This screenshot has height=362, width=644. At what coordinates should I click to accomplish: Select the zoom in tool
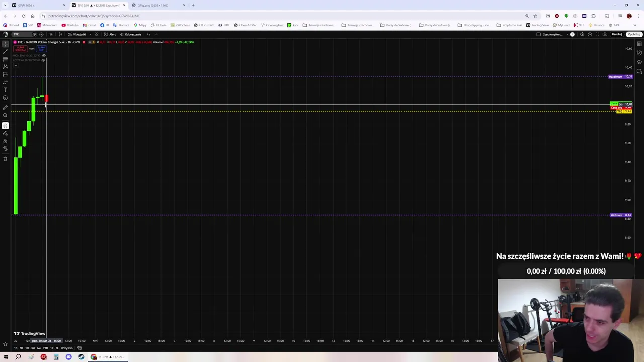5,115
